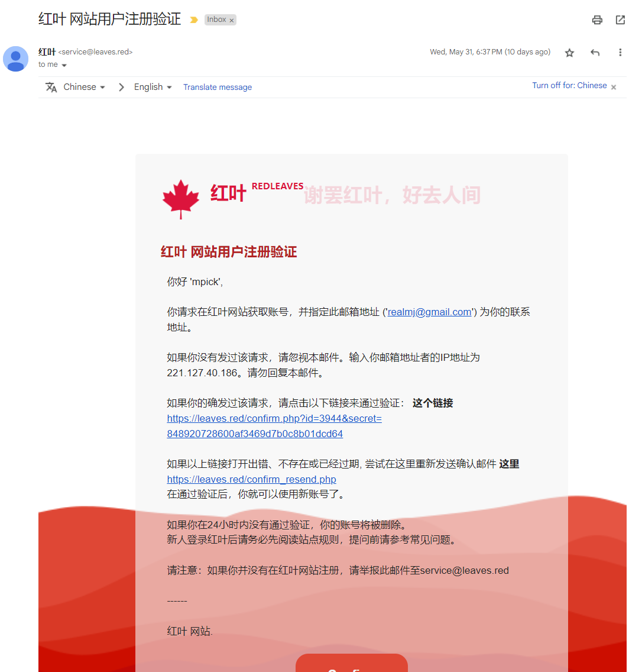This screenshot has width=629, height=672.
Task: Star this message from 红叶
Action: click(569, 53)
